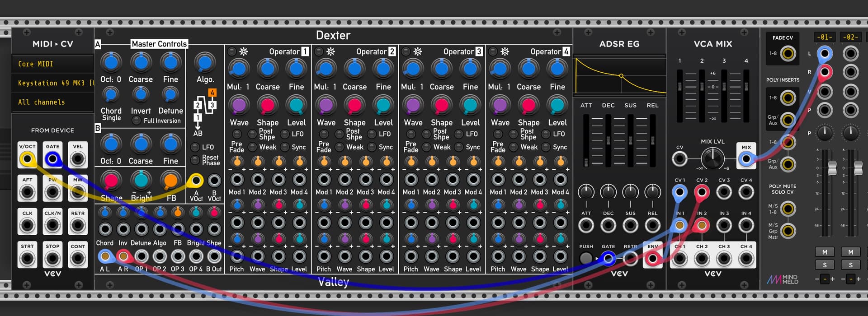Click the STOP output jack on MIDI-CV

pyautogui.click(x=52, y=259)
